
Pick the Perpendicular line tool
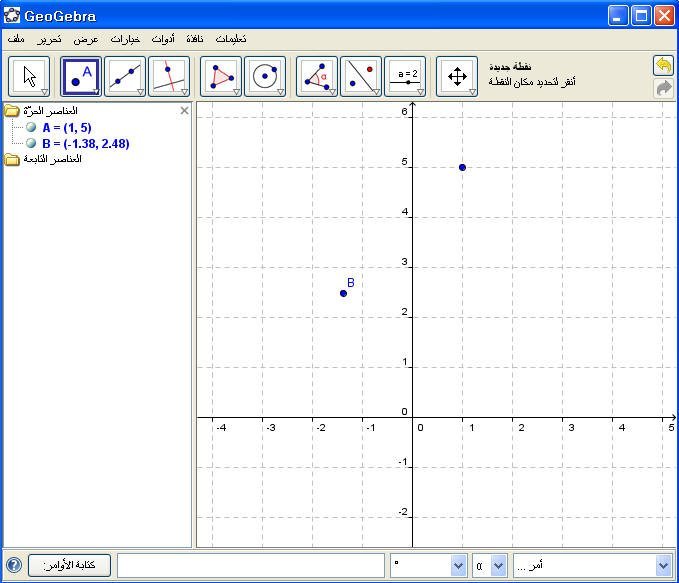(x=169, y=77)
